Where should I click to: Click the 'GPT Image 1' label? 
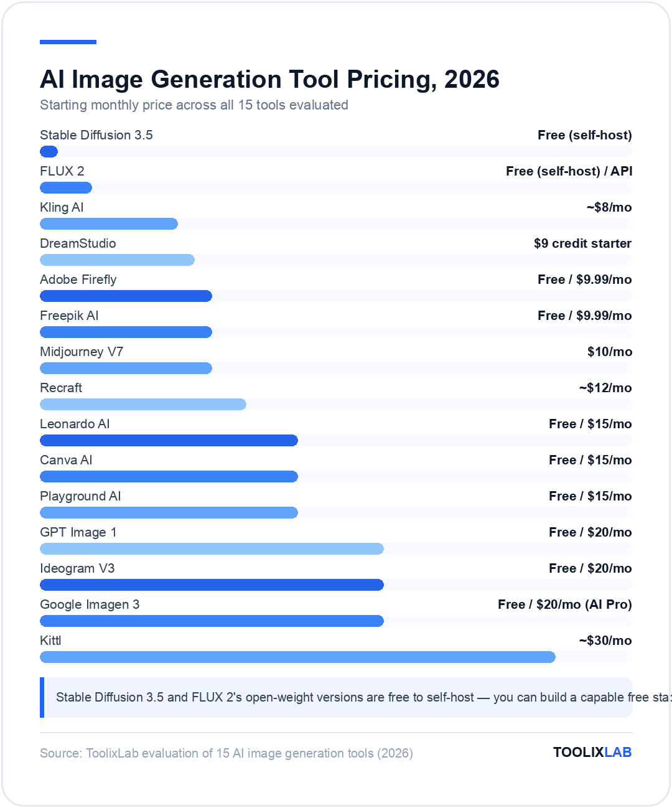78,532
